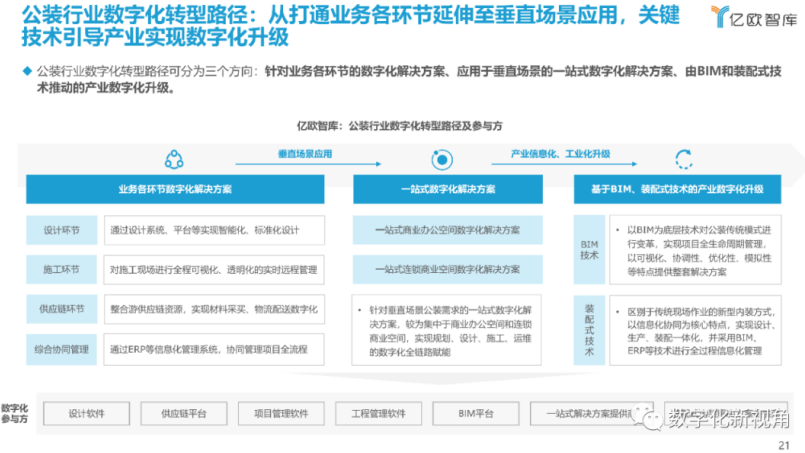Click the page number 21
This screenshot has height=453, width=805.
point(784,445)
